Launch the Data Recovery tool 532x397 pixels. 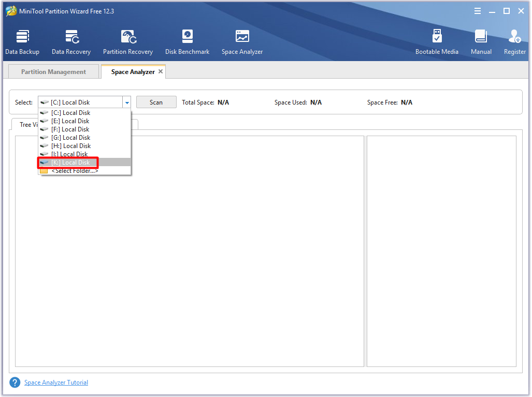71,42
